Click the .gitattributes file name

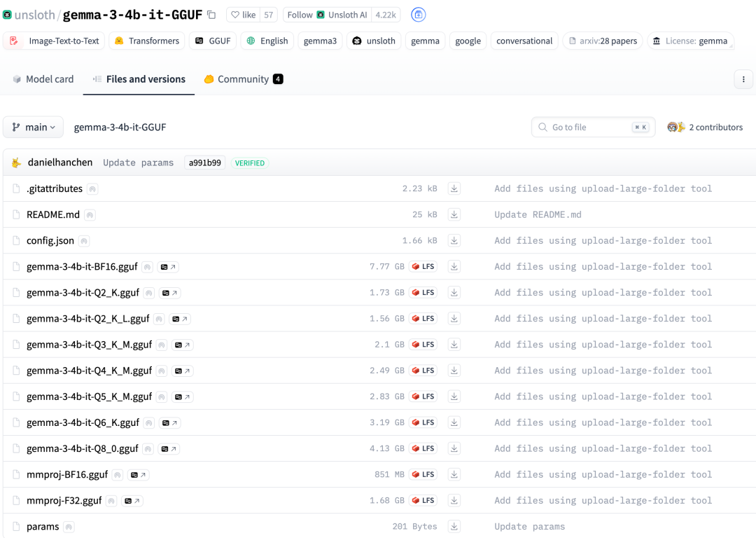point(55,188)
